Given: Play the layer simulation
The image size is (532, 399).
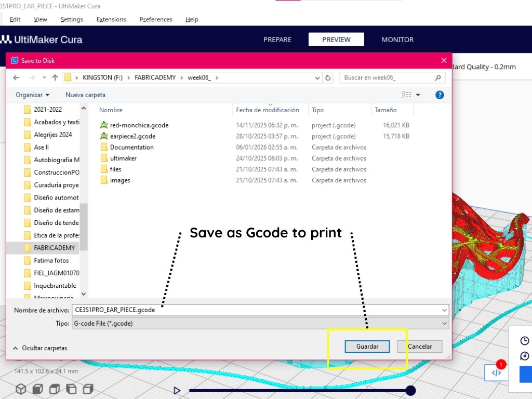Looking at the screenshot, I should (x=177, y=390).
